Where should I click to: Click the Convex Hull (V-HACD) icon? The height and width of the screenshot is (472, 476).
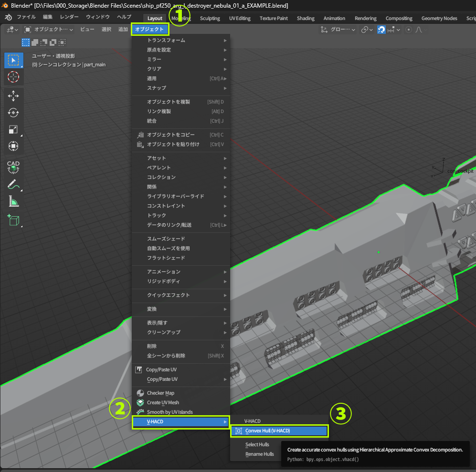[239, 431]
